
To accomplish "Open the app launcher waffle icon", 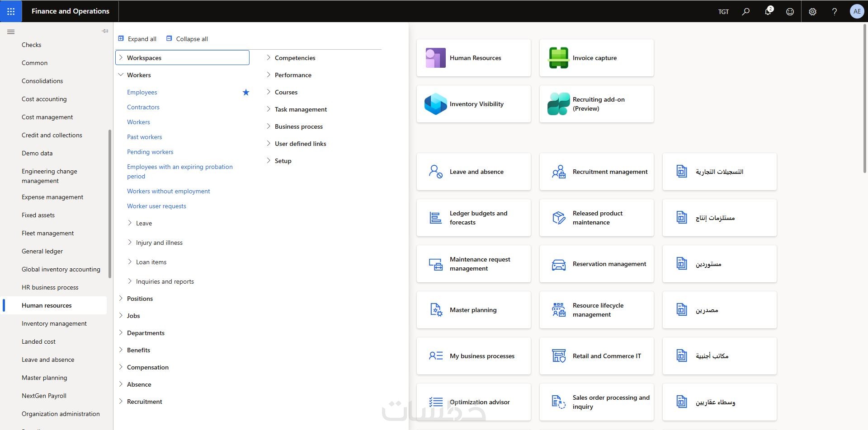I will pos(11,11).
